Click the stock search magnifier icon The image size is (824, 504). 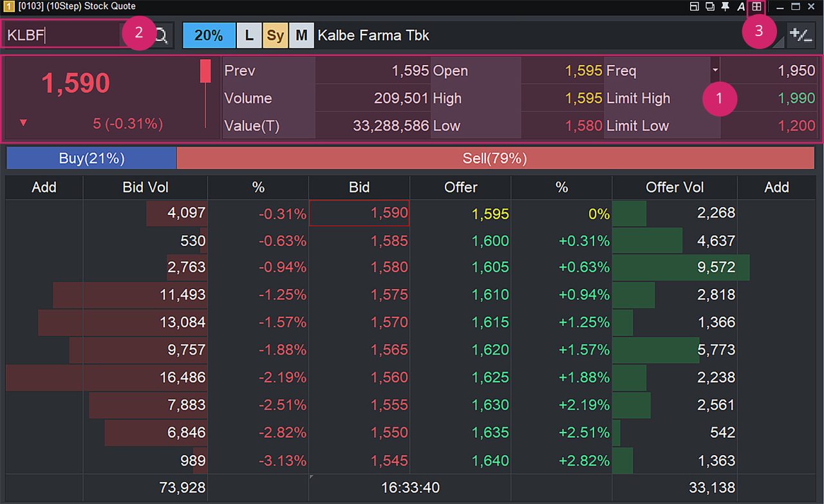[x=162, y=35]
